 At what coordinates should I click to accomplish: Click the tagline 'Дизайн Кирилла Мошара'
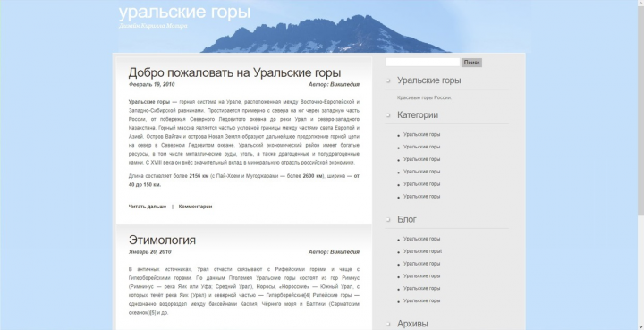pyautogui.click(x=153, y=26)
